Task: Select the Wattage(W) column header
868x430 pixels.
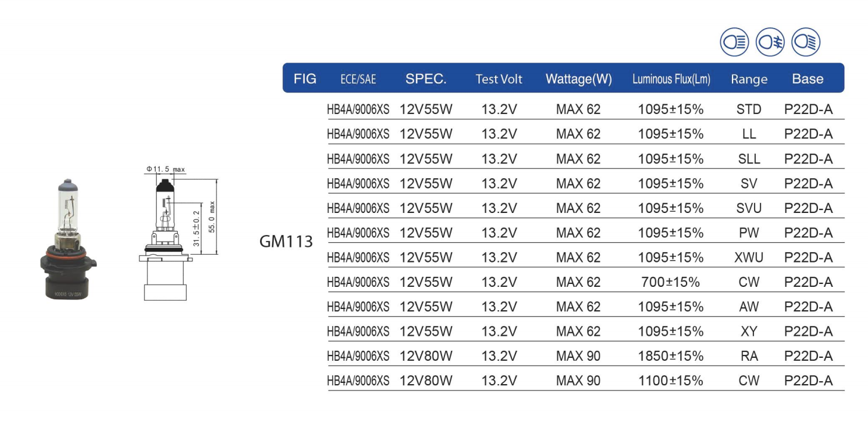Action: 579,79
